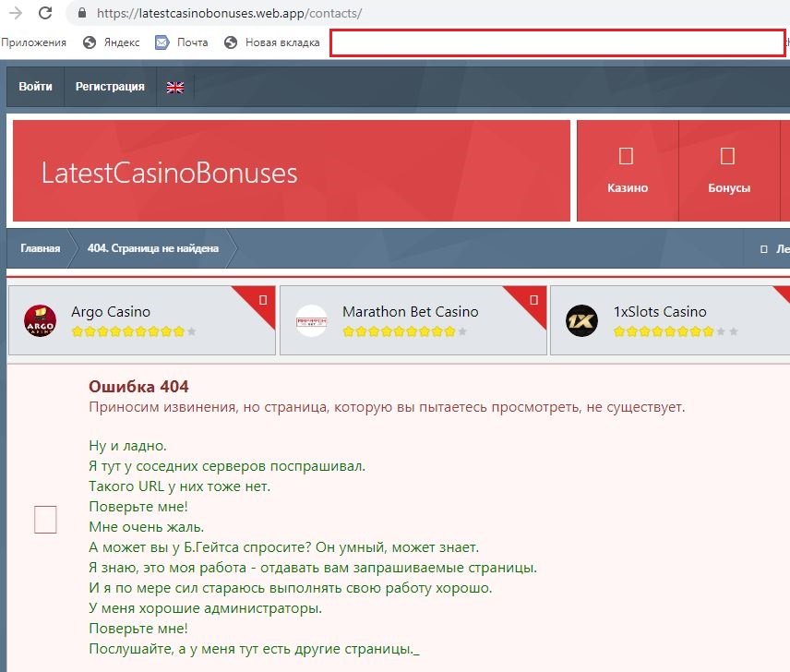Open the Казино menu tile
The image size is (790, 672).
tap(628, 171)
